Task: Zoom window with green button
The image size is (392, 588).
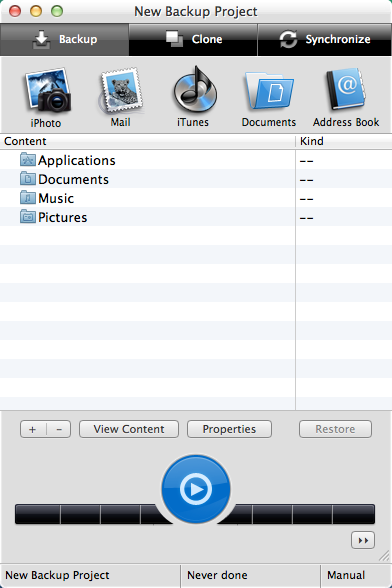Action: click(x=57, y=11)
